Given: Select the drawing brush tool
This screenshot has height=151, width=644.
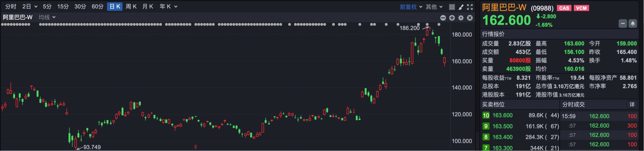Looking at the screenshot, I should click(x=461, y=7).
